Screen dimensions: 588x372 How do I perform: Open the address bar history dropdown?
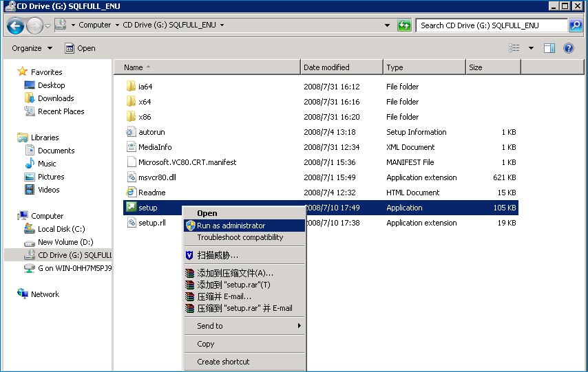pos(387,25)
